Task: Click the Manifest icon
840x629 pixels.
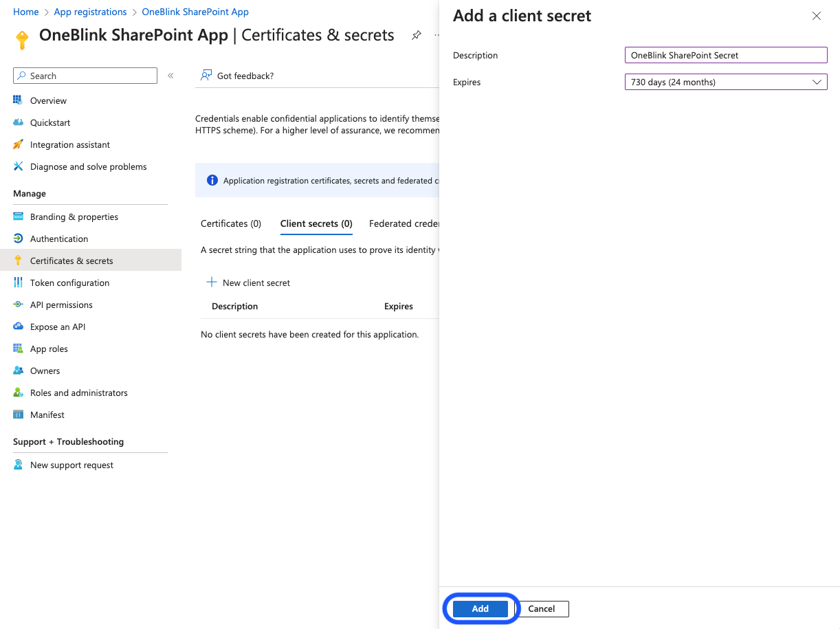Action: click(x=18, y=415)
